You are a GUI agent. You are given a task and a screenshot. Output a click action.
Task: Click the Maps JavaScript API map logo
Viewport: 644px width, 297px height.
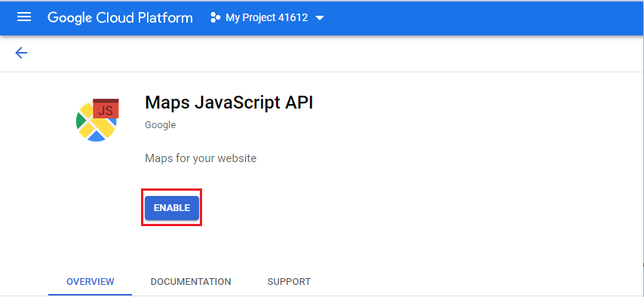(x=97, y=121)
